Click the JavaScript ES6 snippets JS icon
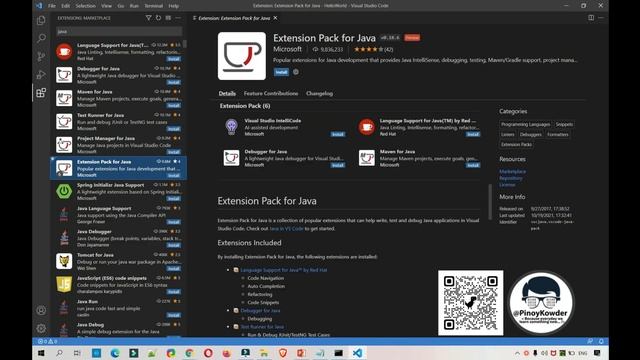The image size is (640, 360). pyautogui.click(x=64, y=284)
